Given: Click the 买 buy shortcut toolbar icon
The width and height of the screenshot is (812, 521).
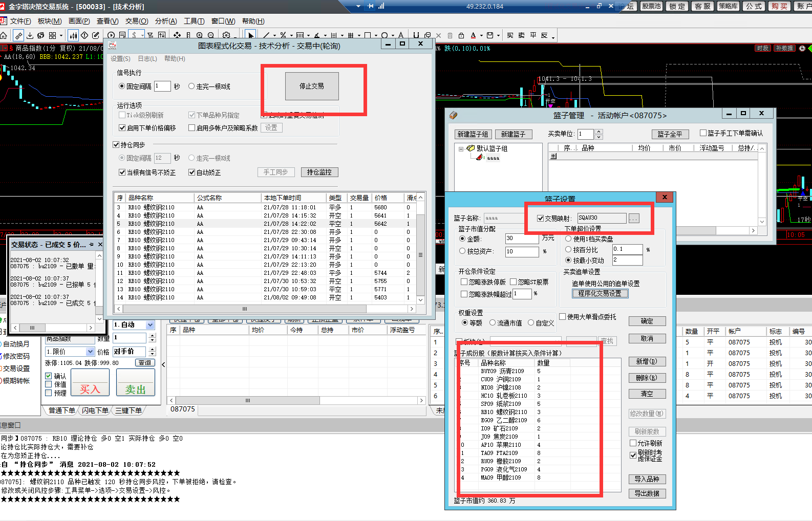Looking at the screenshot, I should 510,35.
